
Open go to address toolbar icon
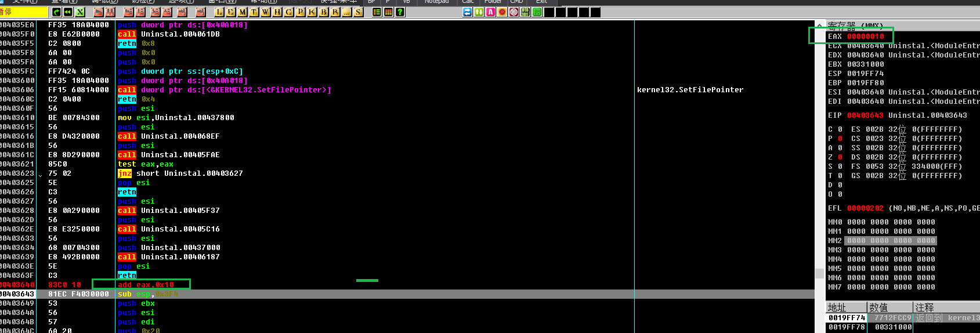coord(200,12)
